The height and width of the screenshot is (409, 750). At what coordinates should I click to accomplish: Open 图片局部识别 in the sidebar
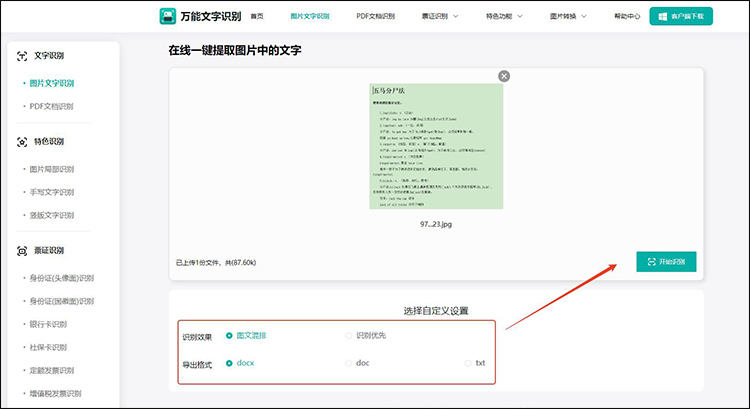point(52,169)
